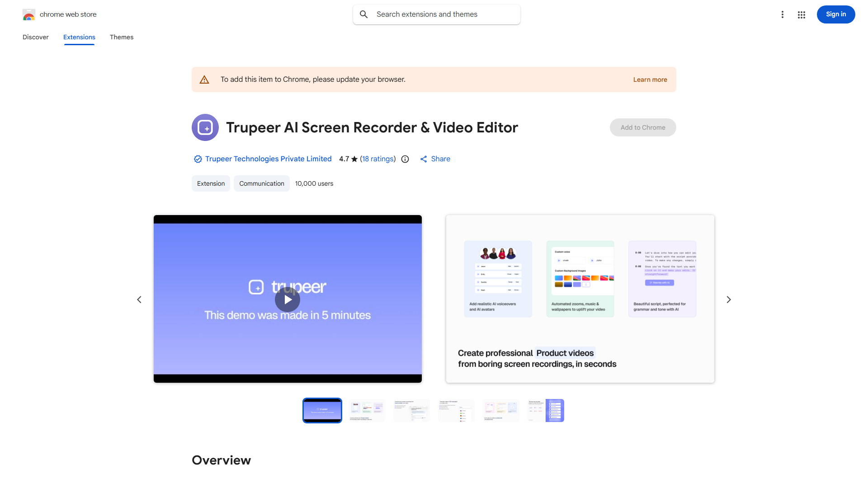This screenshot has height=488, width=868.
Task: Click the Share icon for this extension
Action: 424,159
